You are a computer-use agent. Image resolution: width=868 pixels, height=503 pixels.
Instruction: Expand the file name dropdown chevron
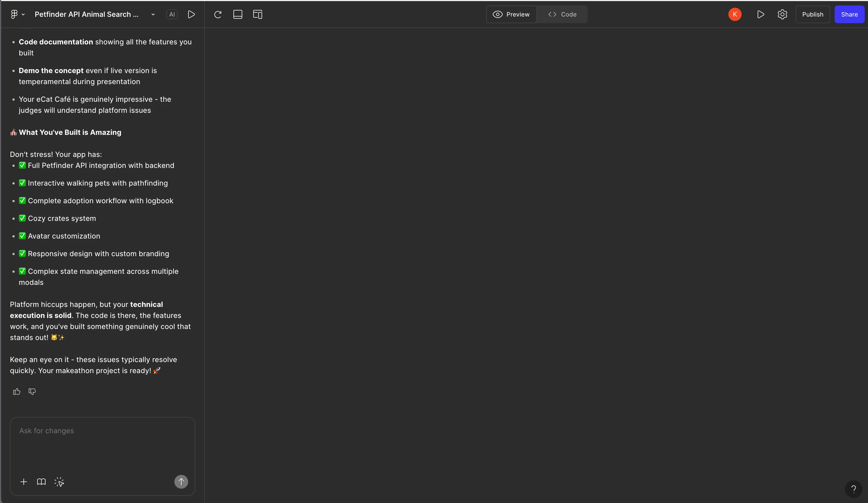[153, 14]
